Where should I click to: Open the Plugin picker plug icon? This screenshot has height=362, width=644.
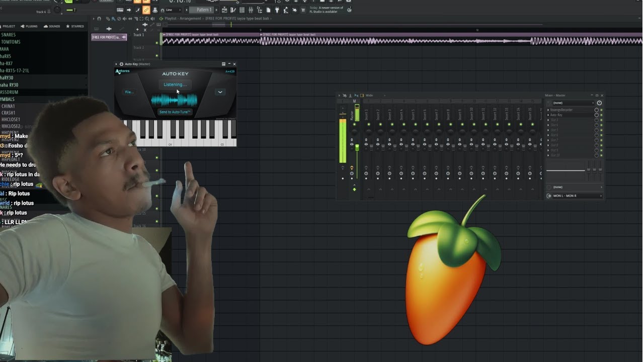click(x=277, y=10)
